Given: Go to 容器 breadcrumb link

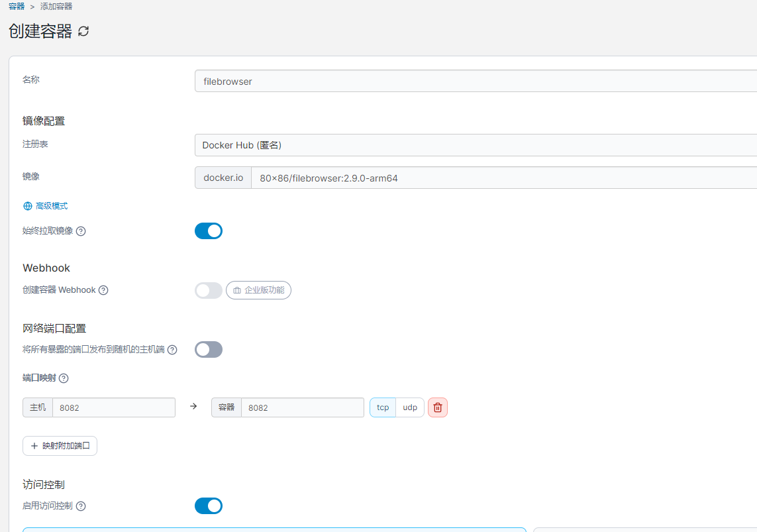Looking at the screenshot, I should 17,6.
